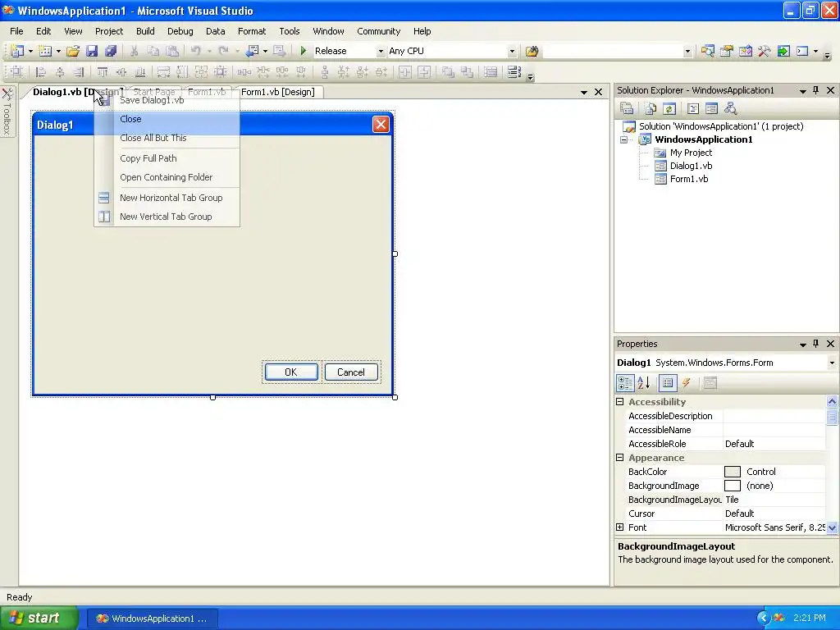This screenshot has height=630, width=840.
Task: Click Properties grid scrollbar down arrow
Action: point(832,527)
